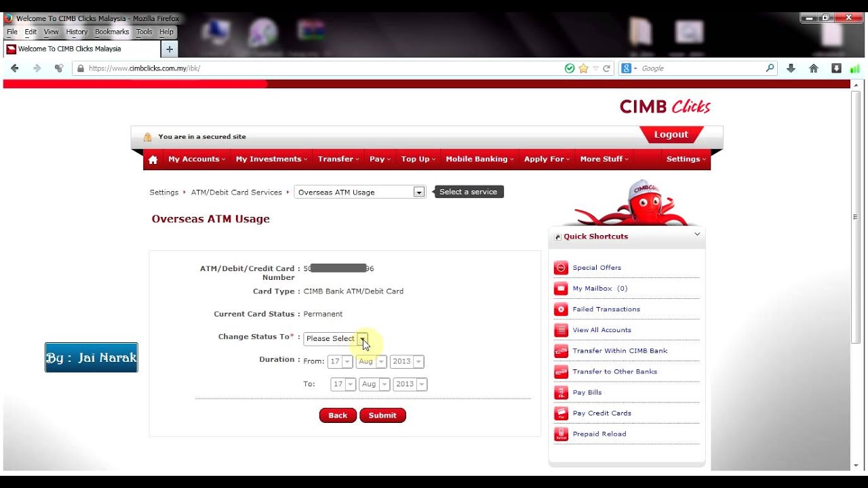Click the Pay Bills shortcut icon
Screen dimensions: 868x488
[x=561, y=392]
